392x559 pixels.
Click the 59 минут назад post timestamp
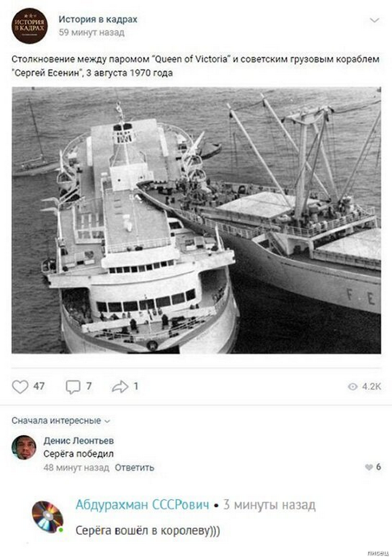click(92, 32)
